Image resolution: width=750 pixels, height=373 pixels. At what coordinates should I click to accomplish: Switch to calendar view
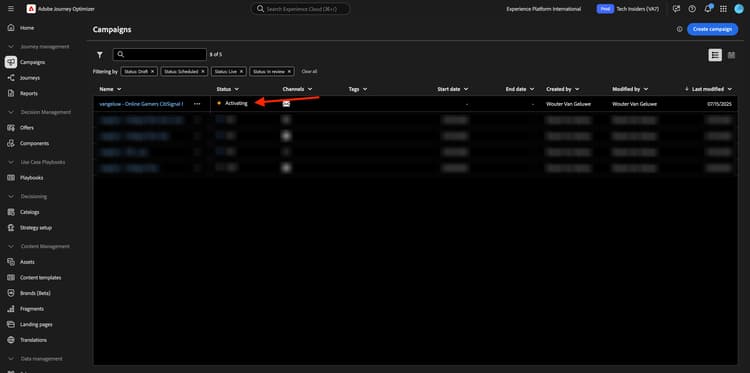(731, 55)
